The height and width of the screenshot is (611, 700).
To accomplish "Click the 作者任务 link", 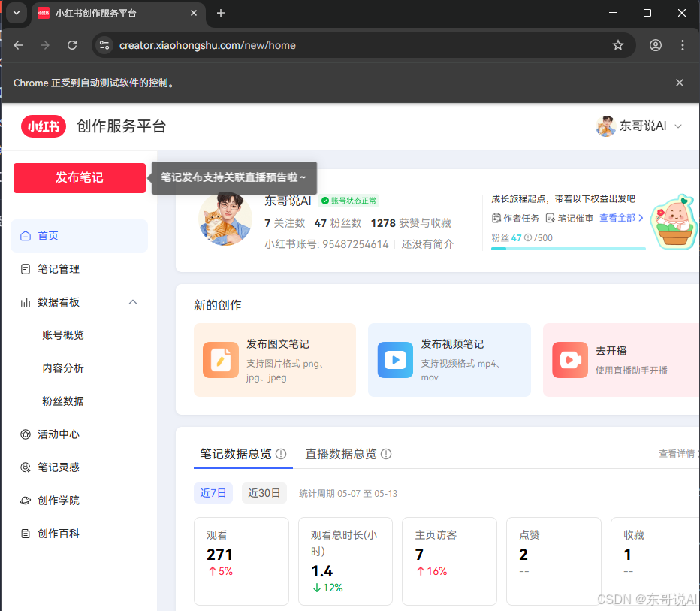I will pos(521,219).
